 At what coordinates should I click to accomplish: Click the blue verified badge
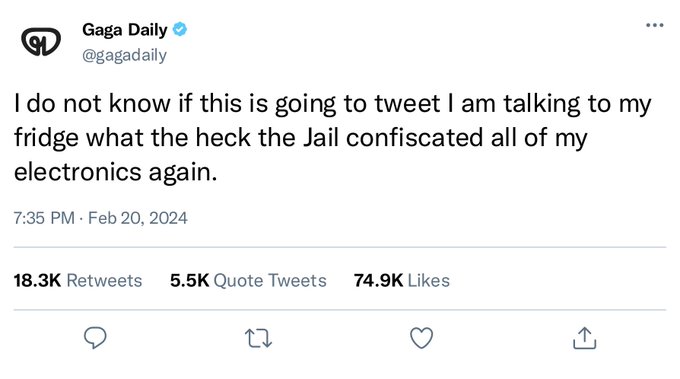click(180, 29)
